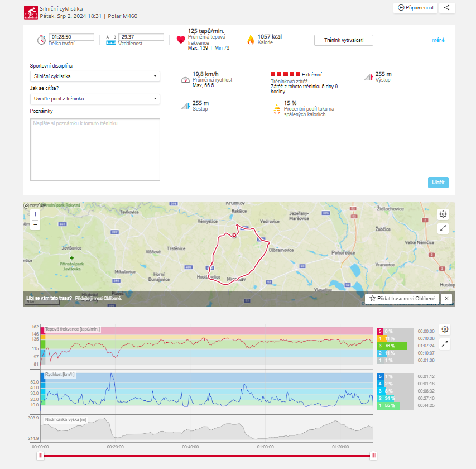Click heart rate zone 5 swatch
Screen dimensions: 476x469
tap(380, 331)
